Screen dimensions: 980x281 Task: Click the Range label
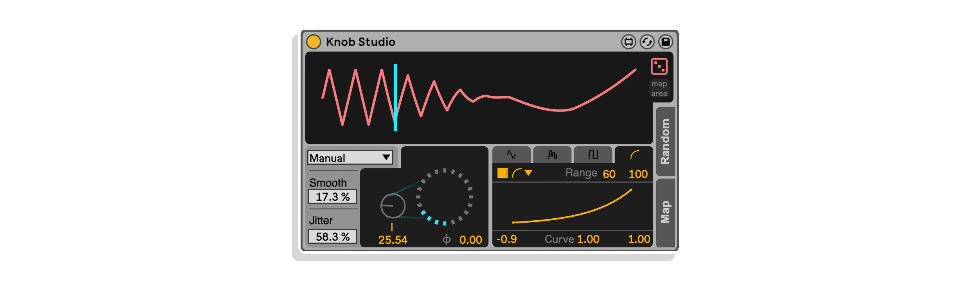pos(581,173)
